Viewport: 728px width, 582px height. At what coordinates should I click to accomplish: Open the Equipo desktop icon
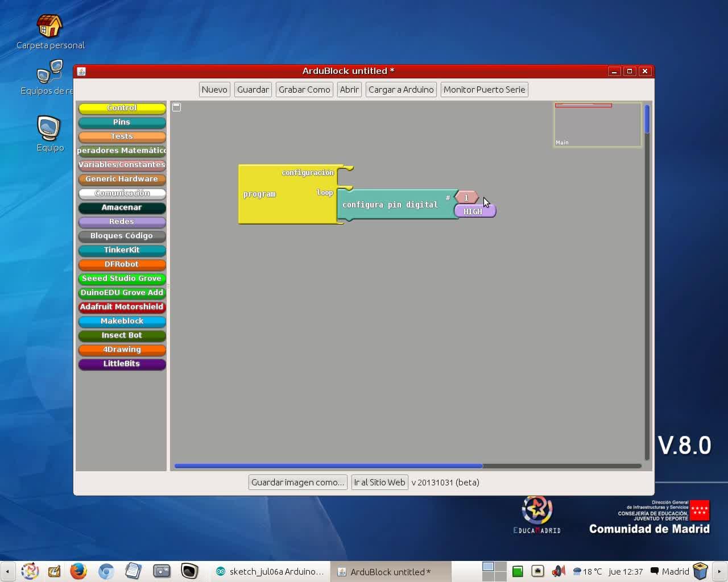[x=49, y=128]
